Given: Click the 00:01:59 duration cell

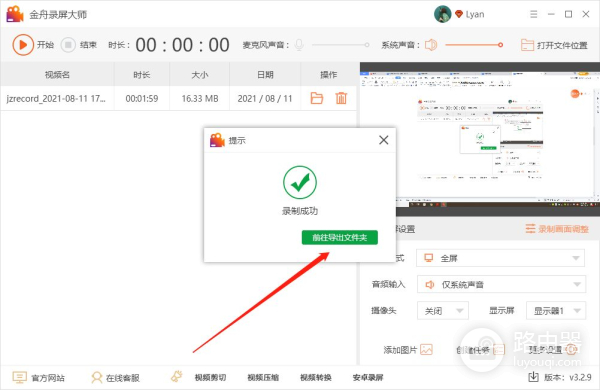Looking at the screenshot, I should [142, 99].
